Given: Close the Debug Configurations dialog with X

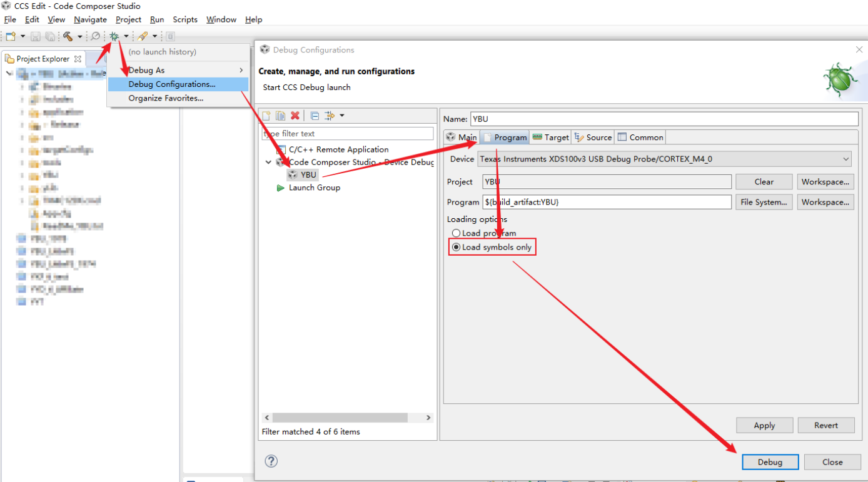Looking at the screenshot, I should tap(859, 49).
